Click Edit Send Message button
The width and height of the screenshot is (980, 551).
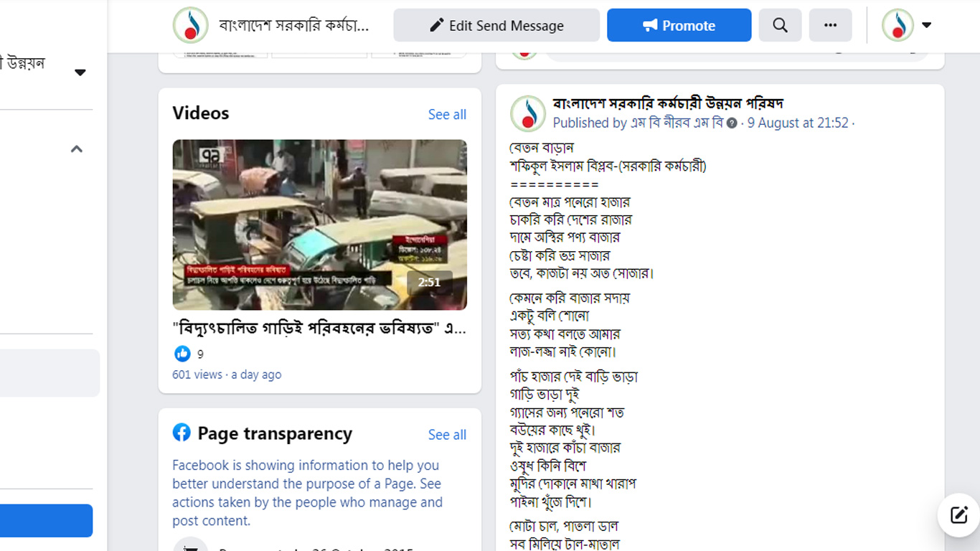496,25
